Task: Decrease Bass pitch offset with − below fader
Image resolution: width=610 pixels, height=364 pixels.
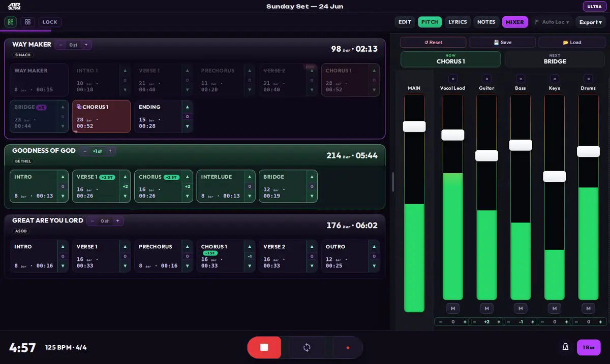Action: [x=508, y=322]
